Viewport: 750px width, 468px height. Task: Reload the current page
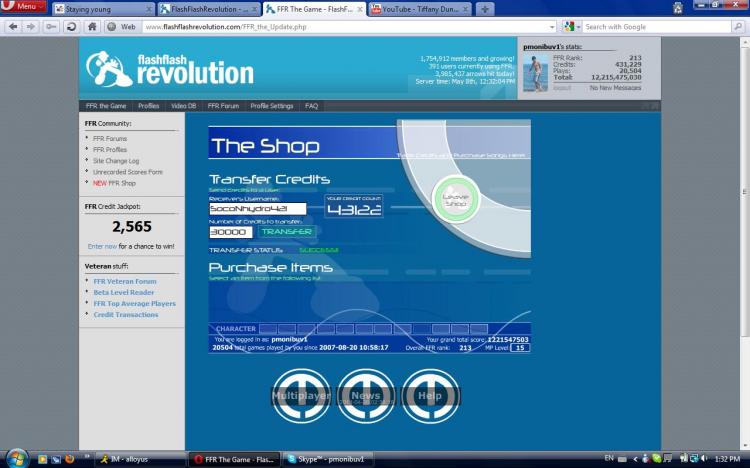pos(71,27)
